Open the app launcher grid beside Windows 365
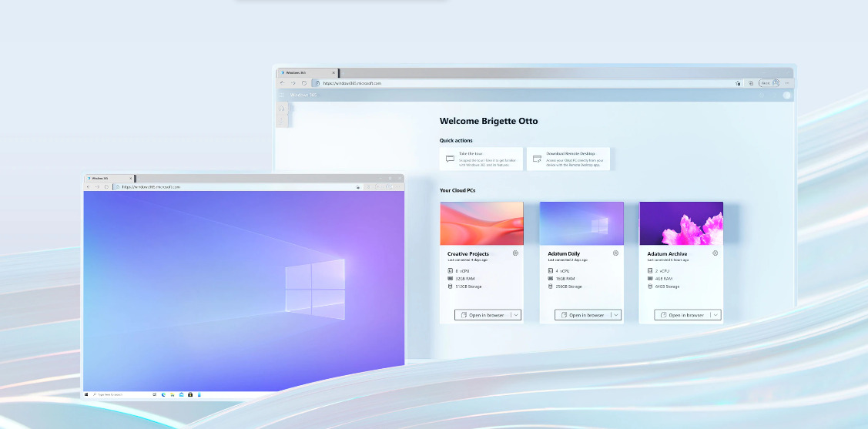Screen dimensions: 868x429 tap(281, 96)
